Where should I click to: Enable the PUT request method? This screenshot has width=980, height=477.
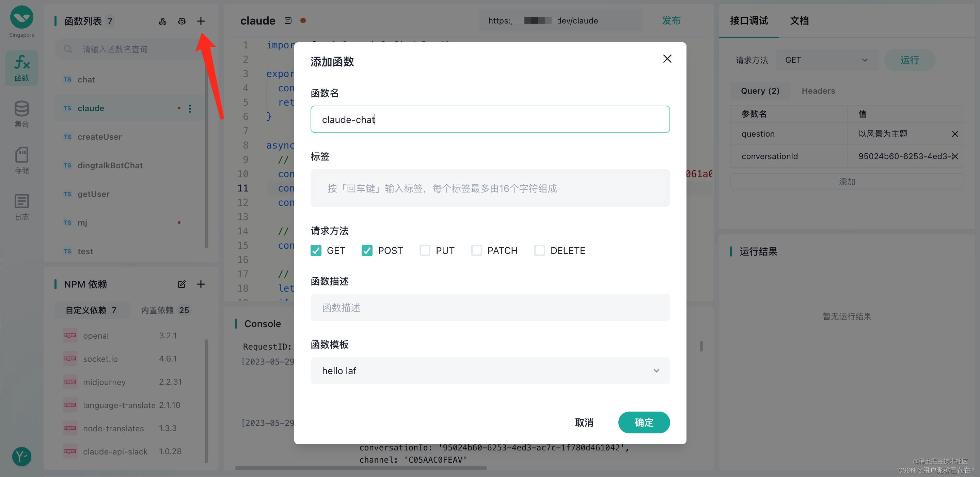coord(425,250)
